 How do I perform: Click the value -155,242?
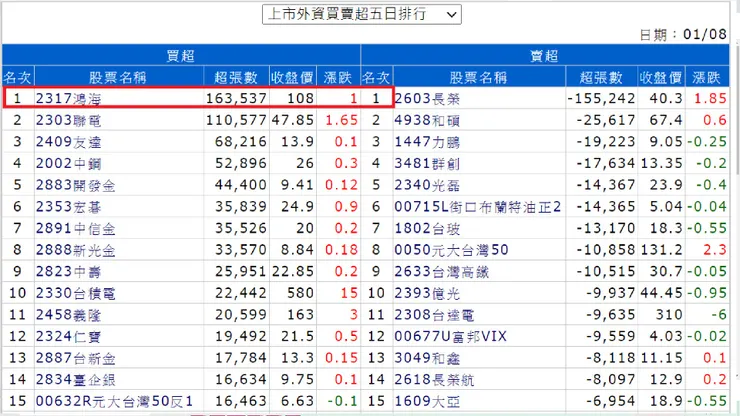point(601,98)
